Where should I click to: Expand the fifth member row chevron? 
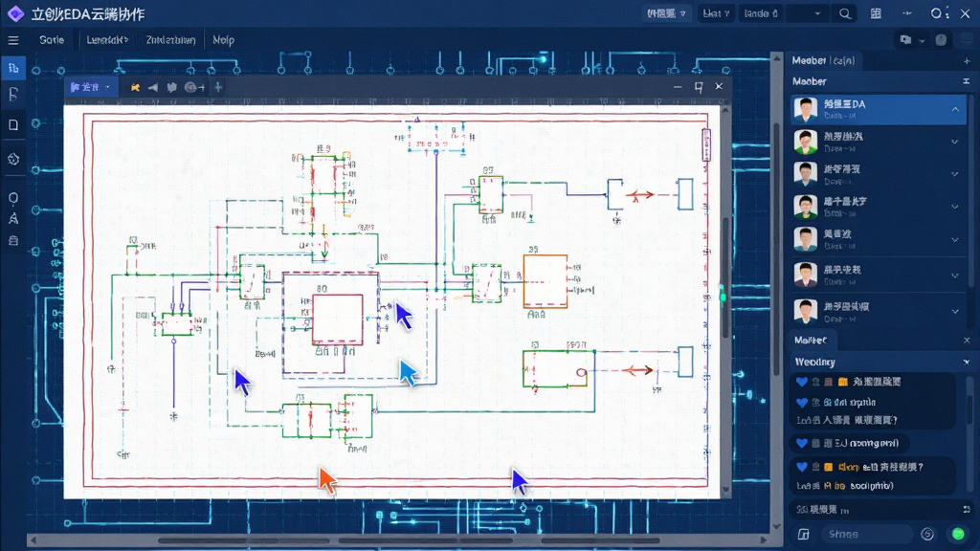click(955, 240)
